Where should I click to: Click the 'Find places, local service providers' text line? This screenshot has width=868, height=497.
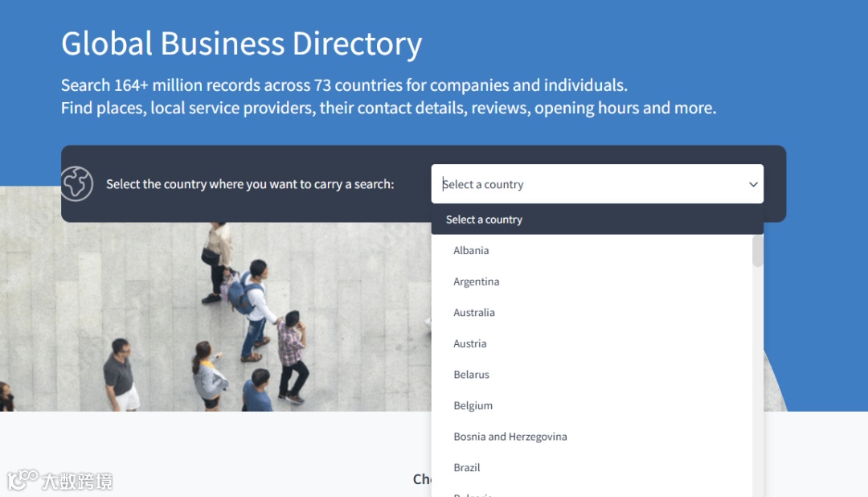tap(389, 108)
